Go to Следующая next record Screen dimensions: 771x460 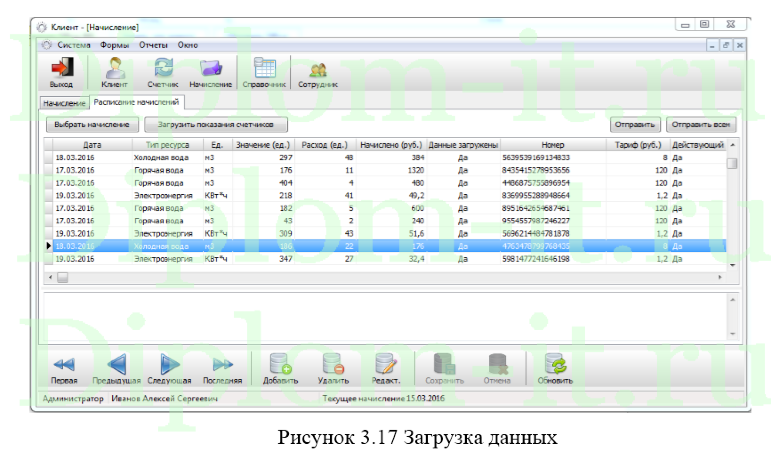169,367
